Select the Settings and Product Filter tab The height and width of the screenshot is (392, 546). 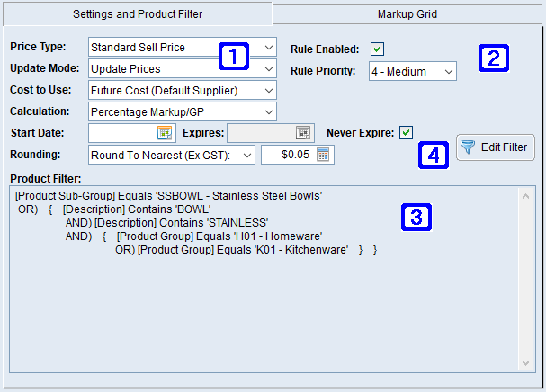pos(137,13)
